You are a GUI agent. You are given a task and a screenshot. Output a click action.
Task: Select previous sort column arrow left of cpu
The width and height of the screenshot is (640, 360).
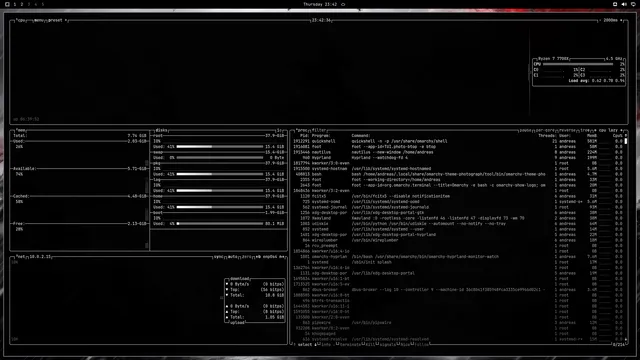(595, 130)
